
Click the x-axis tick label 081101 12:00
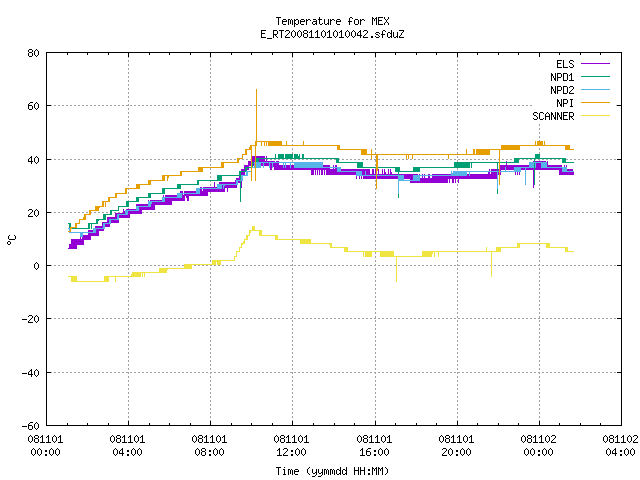coord(291,446)
